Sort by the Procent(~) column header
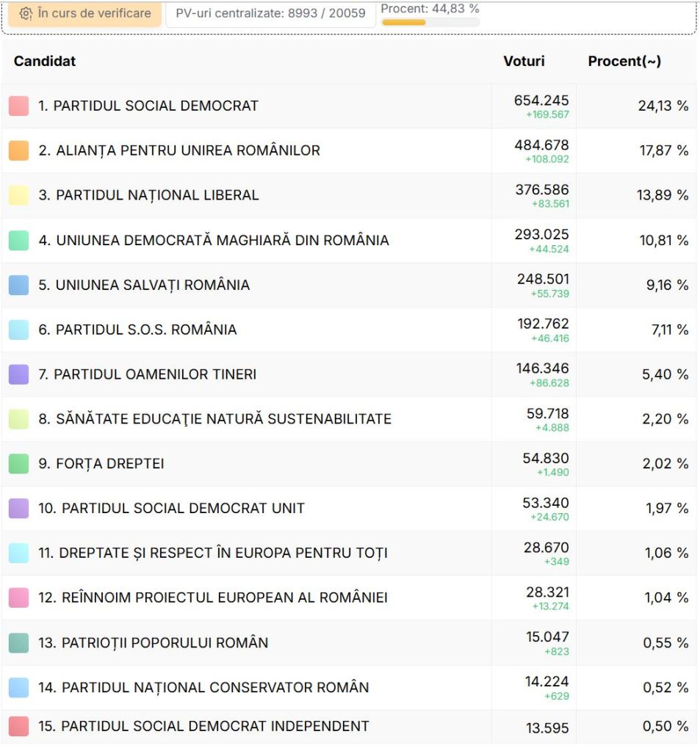The width and height of the screenshot is (700, 751). [624, 61]
